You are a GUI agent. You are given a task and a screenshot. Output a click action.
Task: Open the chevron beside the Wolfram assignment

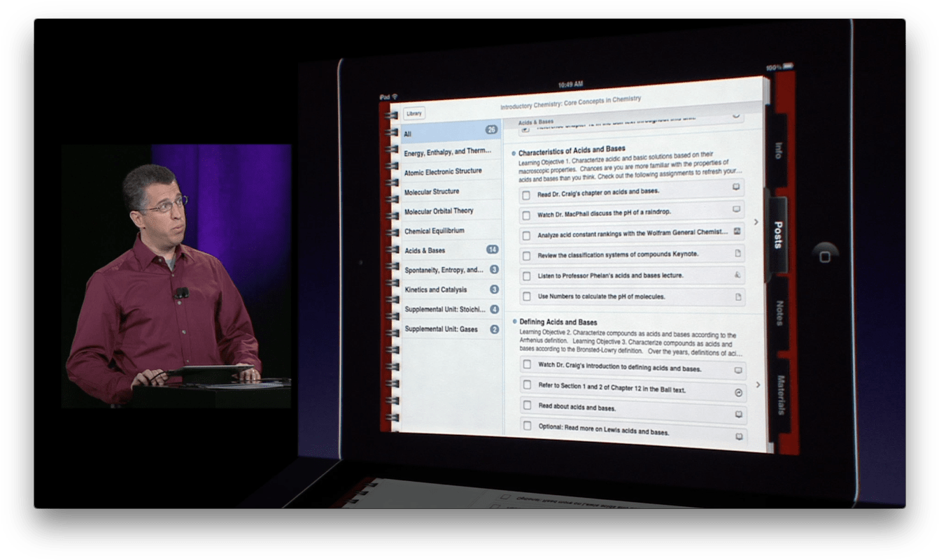[757, 221]
